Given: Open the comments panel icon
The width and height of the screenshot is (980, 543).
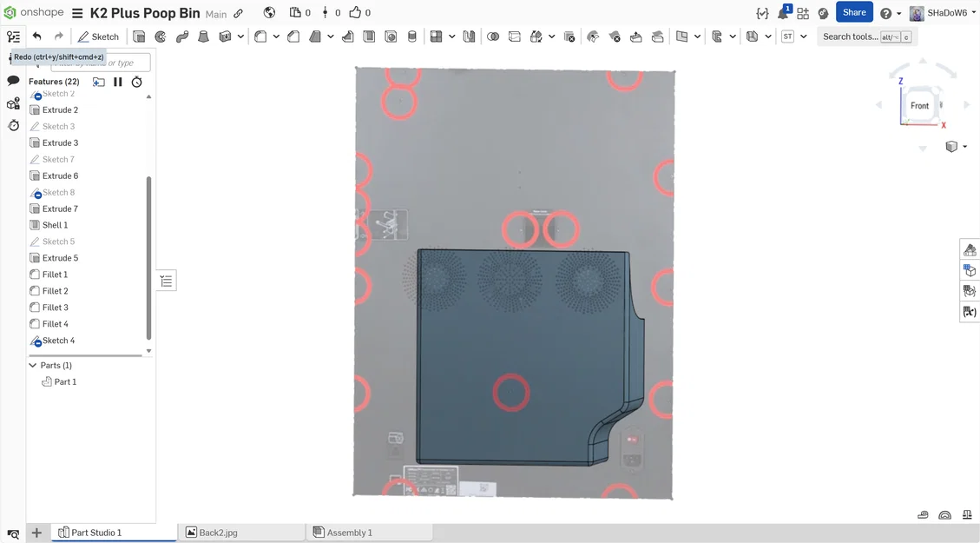Looking at the screenshot, I should (x=13, y=81).
